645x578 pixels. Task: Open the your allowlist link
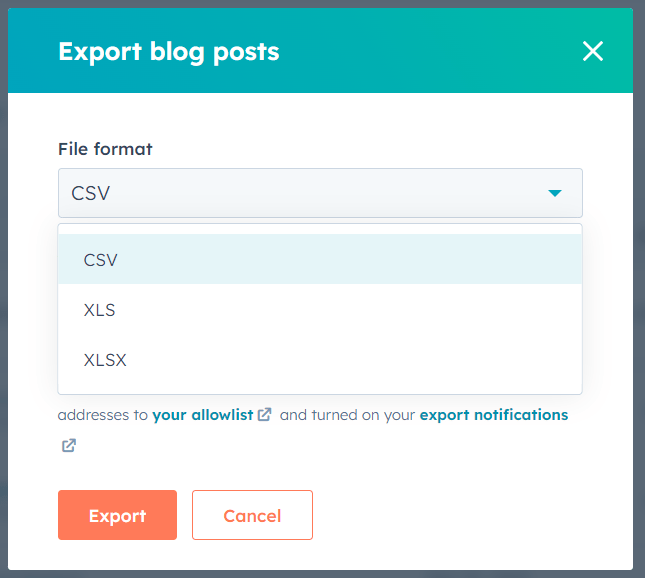pos(204,414)
